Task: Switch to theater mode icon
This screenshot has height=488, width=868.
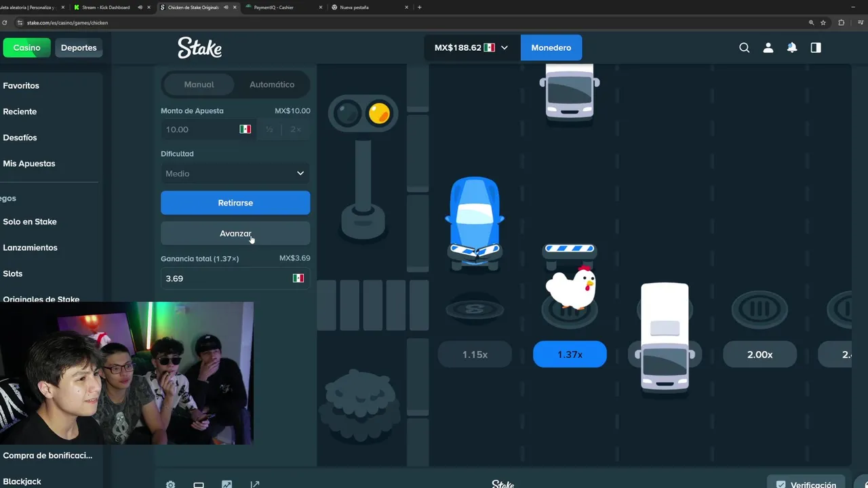Action: click(199, 485)
